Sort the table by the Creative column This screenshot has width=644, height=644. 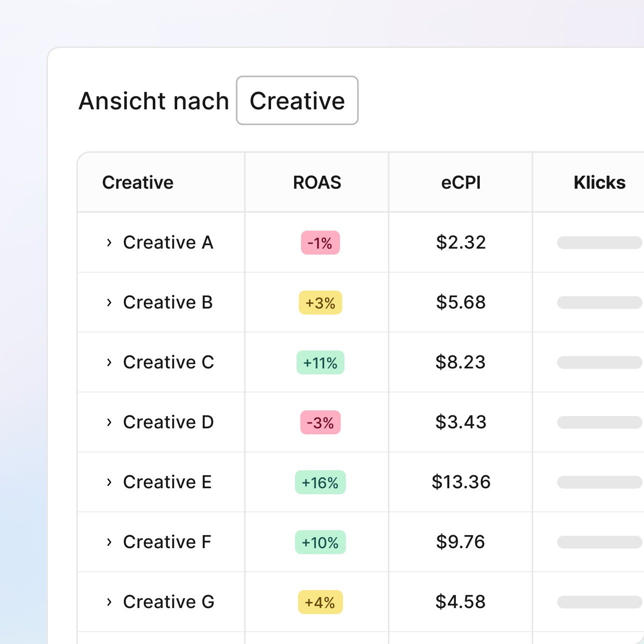tap(137, 182)
